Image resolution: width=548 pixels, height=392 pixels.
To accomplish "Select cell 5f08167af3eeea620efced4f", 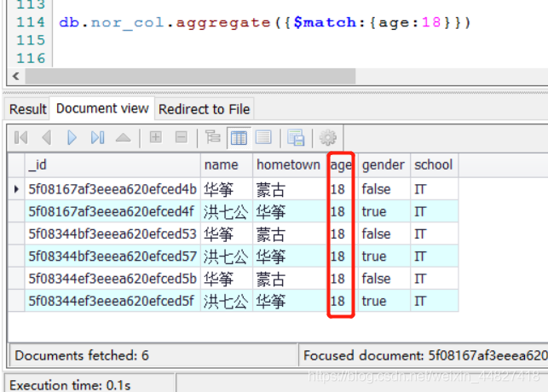I will point(112,211).
